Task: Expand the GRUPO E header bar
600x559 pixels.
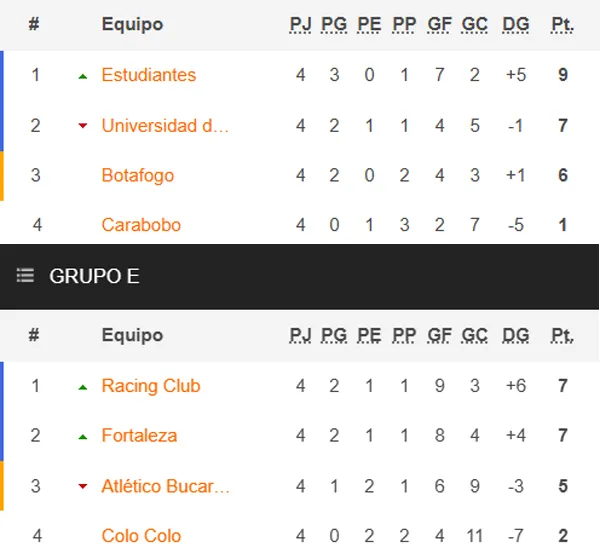Action: [x=300, y=276]
